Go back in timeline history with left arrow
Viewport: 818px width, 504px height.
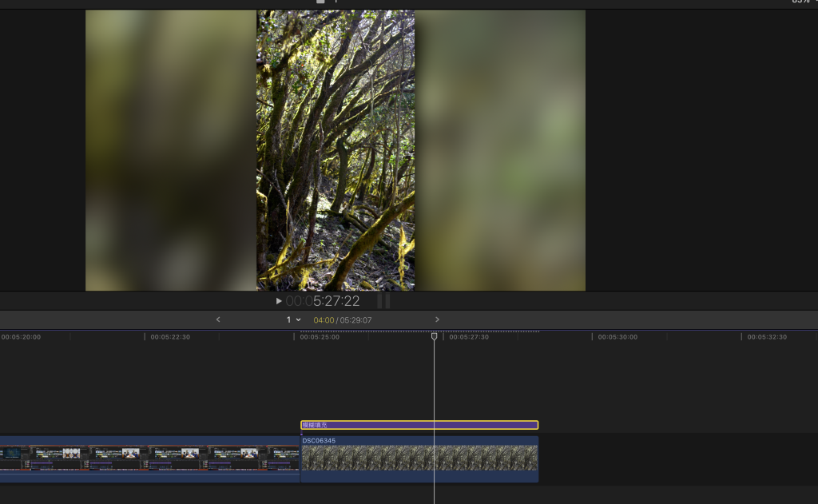[x=218, y=319]
